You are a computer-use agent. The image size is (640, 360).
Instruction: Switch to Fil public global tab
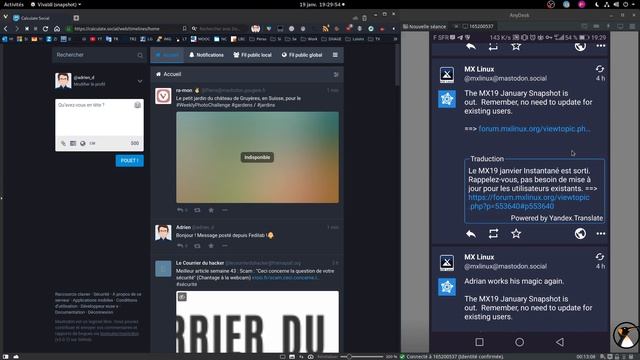(302, 55)
